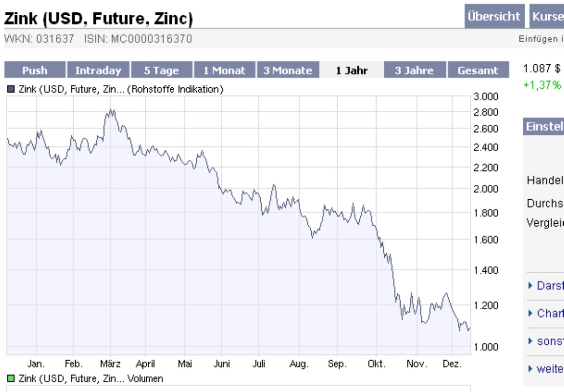Show the 3 Jahre chart range
The image size is (564, 392).
click(415, 70)
